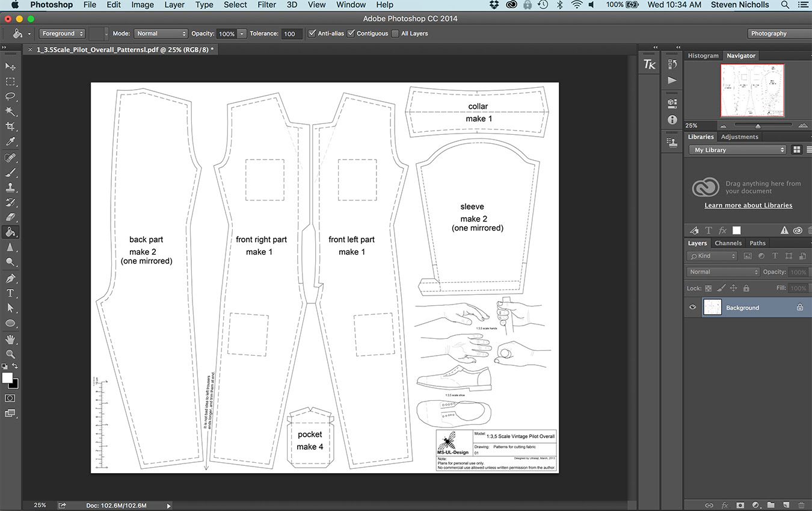Open the Photography workspace dropdown
Screen dimensions: 812x511
pos(778,34)
